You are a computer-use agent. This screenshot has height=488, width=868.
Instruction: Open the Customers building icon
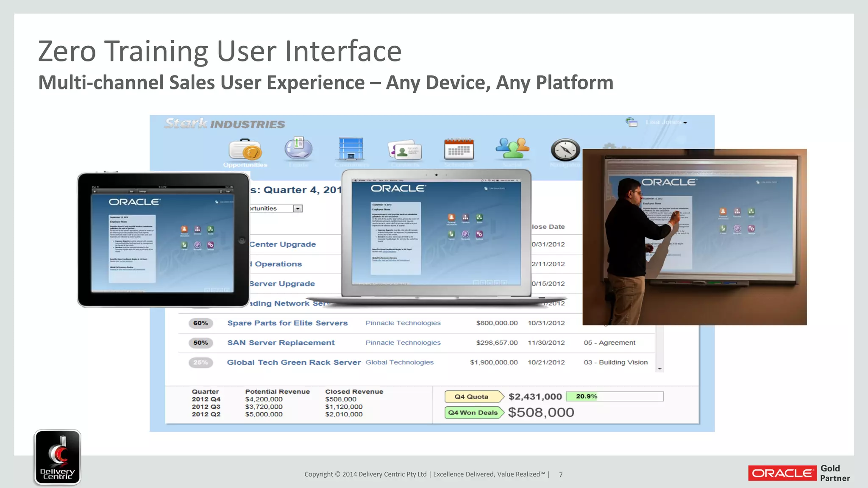coord(351,149)
